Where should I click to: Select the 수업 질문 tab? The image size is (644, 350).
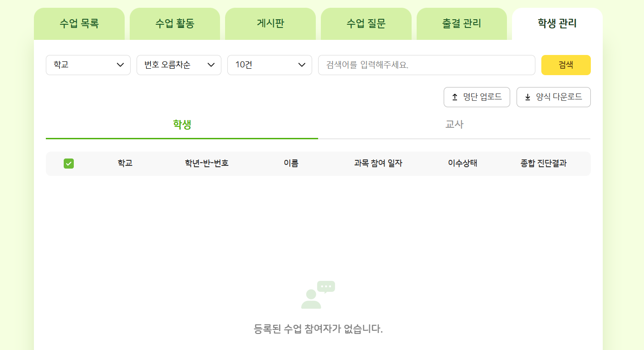click(x=366, y=24)
